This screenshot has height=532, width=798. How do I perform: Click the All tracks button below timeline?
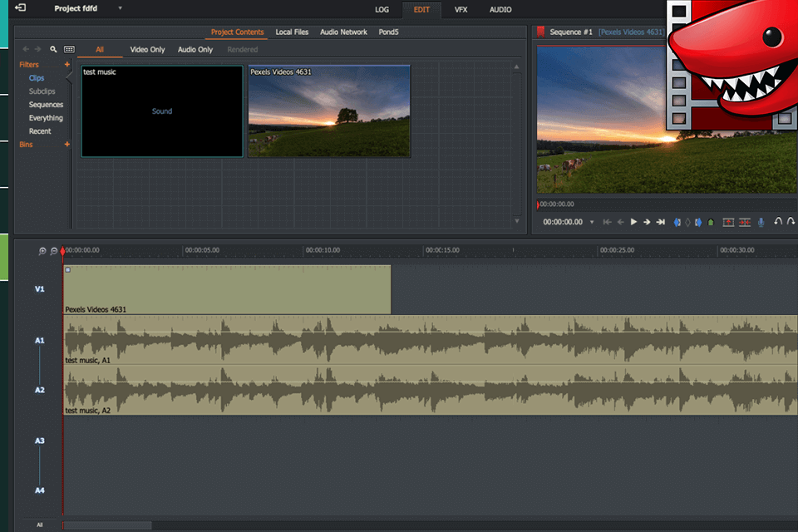point(40,525)
